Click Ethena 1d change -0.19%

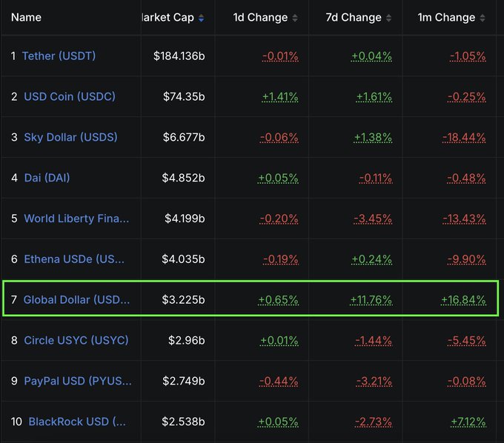281,259
